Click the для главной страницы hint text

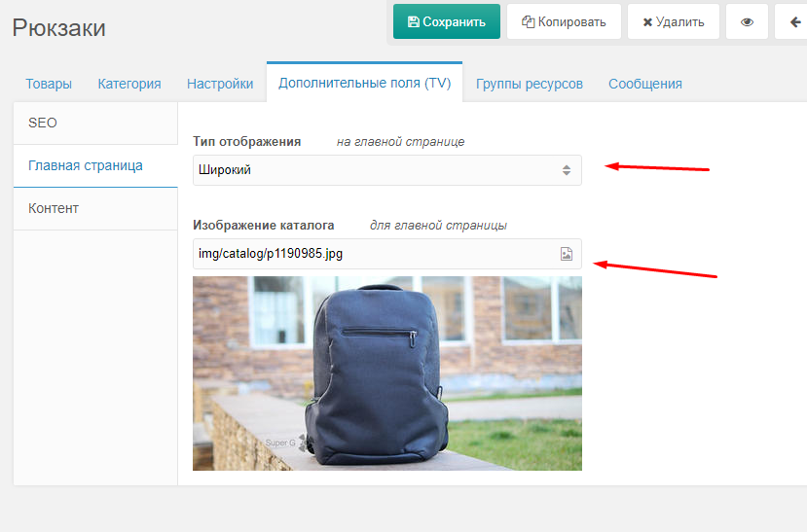[x=438, y=225]
